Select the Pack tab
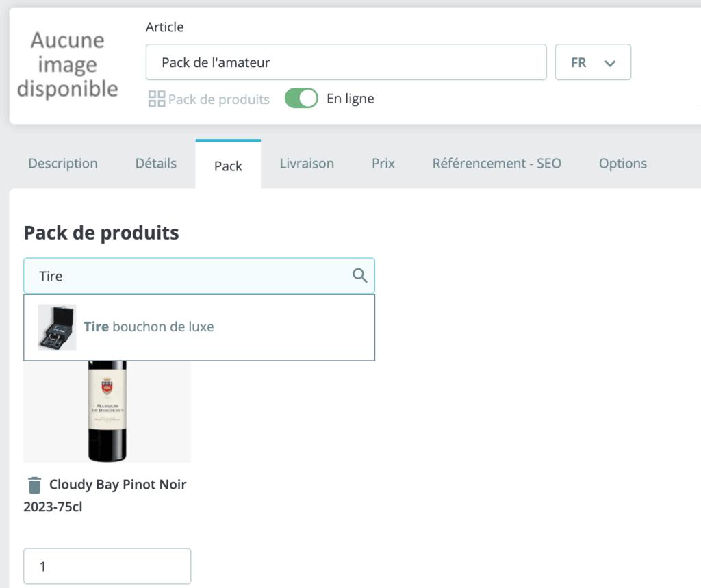Image resolution: width=701 pixels, height=588 pixels. click(228, 166)
